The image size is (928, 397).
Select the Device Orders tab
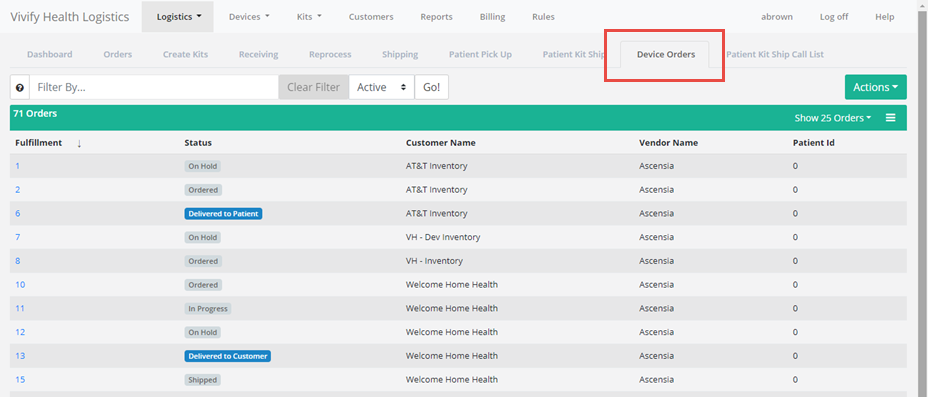[x=666, y=54]
